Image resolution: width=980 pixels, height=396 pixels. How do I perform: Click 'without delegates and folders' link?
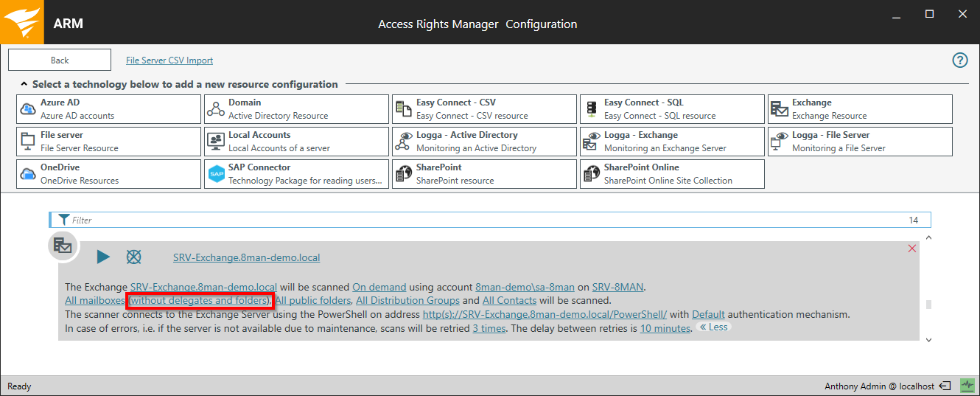coord(200,301)
